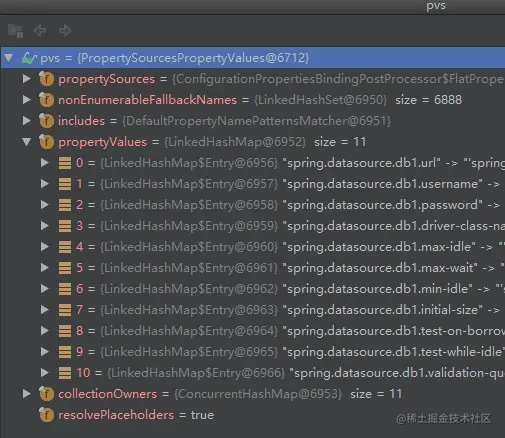The height and width of the screenshot is (438, 505).
Task: Click the pvs window title
Action: [436, 5]
